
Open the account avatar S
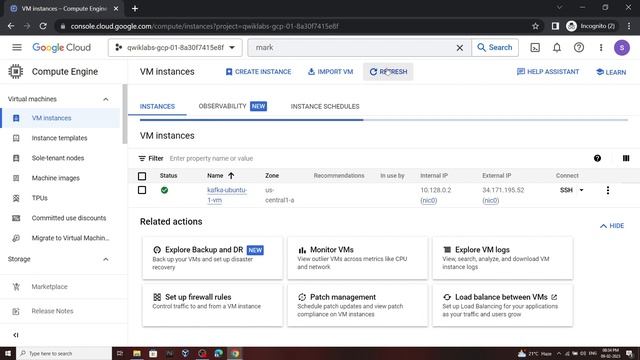pyautogui.click(x=622, y=48)
